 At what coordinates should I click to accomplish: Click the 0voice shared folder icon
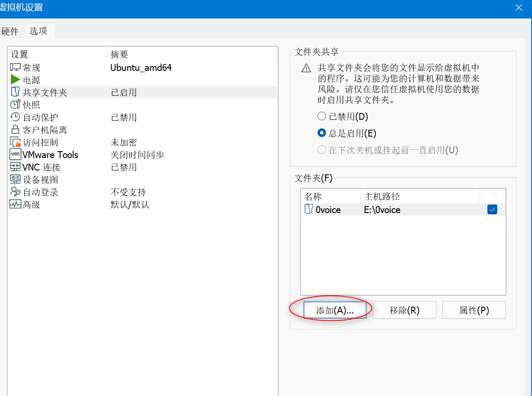(x=308, y=210)
